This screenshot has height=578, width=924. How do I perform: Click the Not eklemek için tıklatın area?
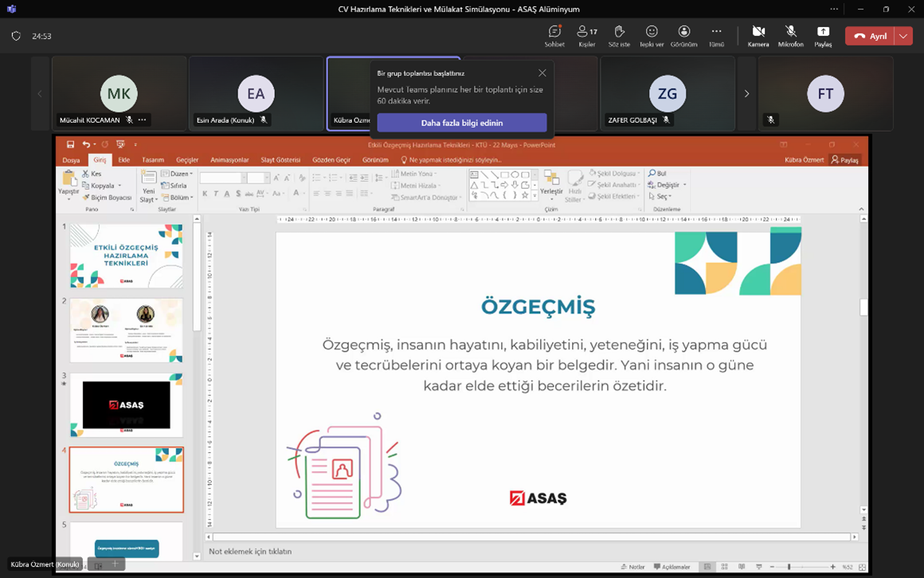pos(250,552)
